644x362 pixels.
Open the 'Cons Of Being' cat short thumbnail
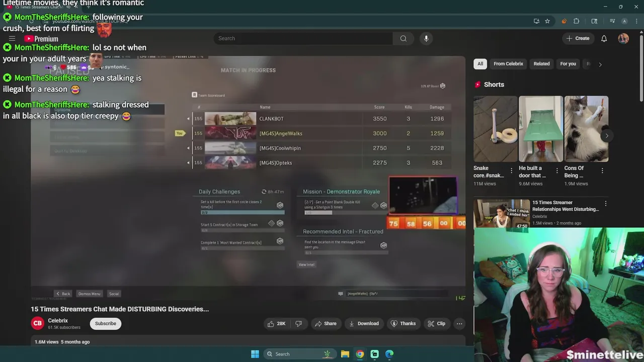(x=586, y=129)
